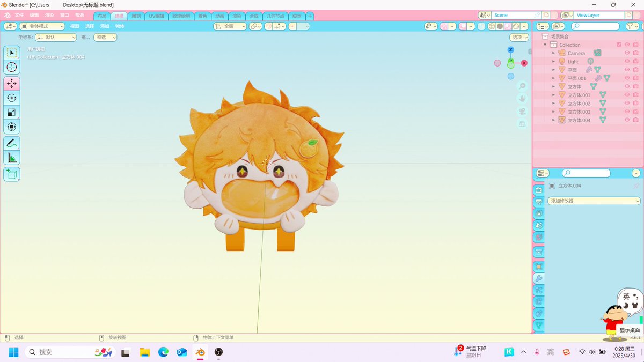The width and height of the screenshot is (644, 362).
Task: Select the Transform tool
Action: pos(12,127)
